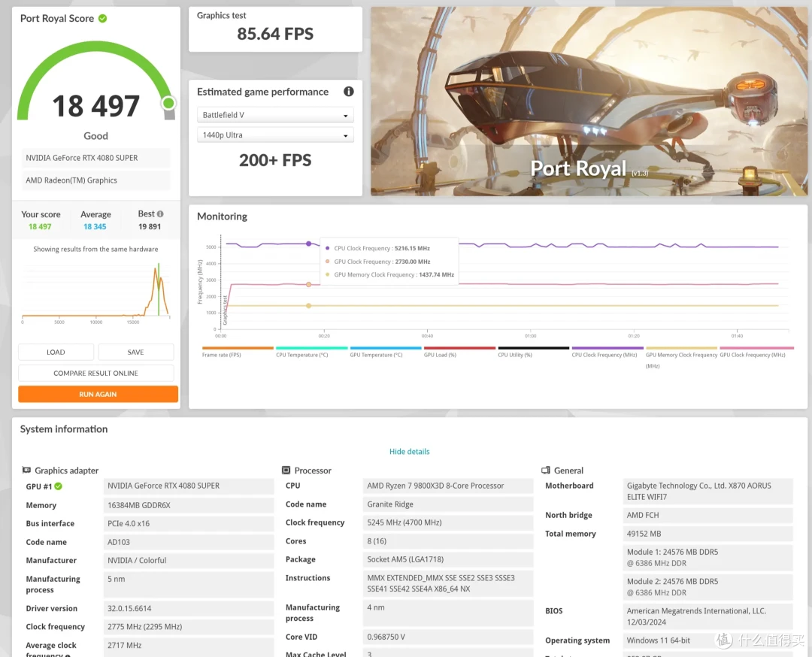Click the General section monitor icon

click(x=545, y=470)
